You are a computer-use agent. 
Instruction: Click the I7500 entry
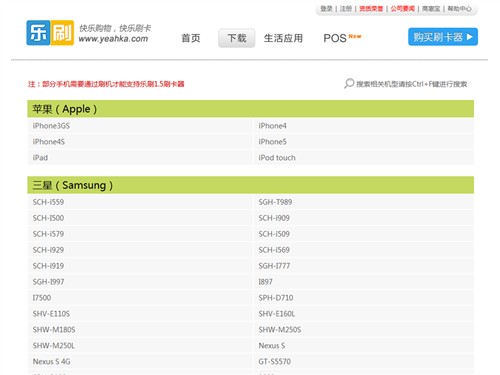(x=42, y=298)
